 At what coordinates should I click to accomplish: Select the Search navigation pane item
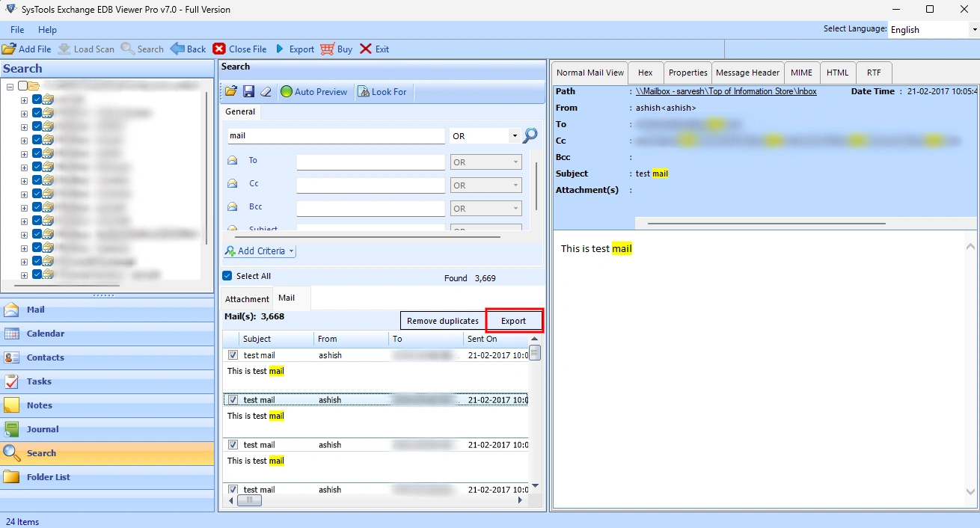click(x=107, y=453)
